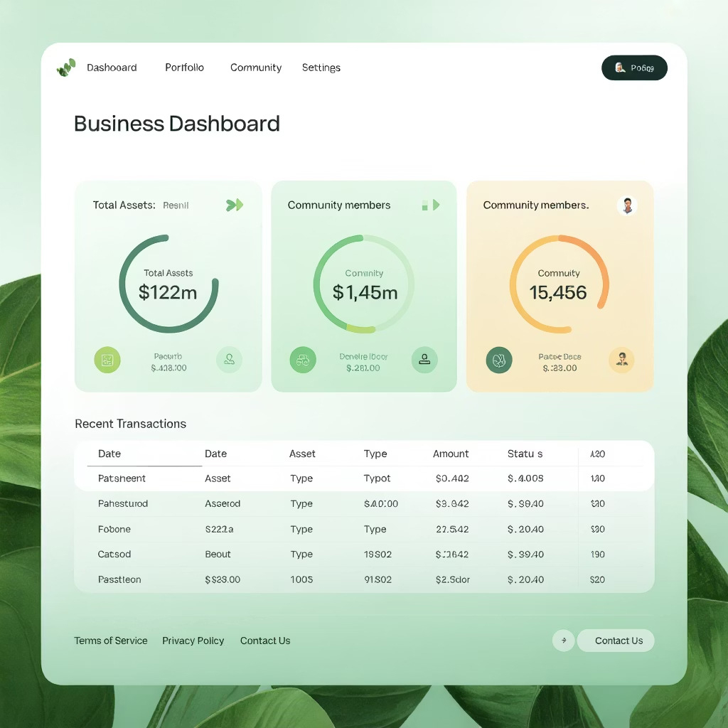728x728 pixels.
Task: Open the Privacy Policy link
Action: 193,641
